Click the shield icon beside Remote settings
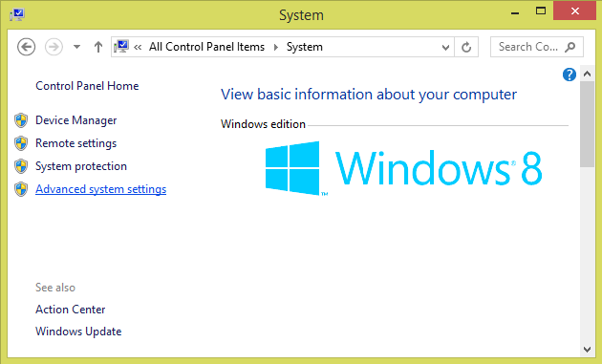Image resolution: width=602 pixels, height=364 pixels. click(x=21, y=143)
